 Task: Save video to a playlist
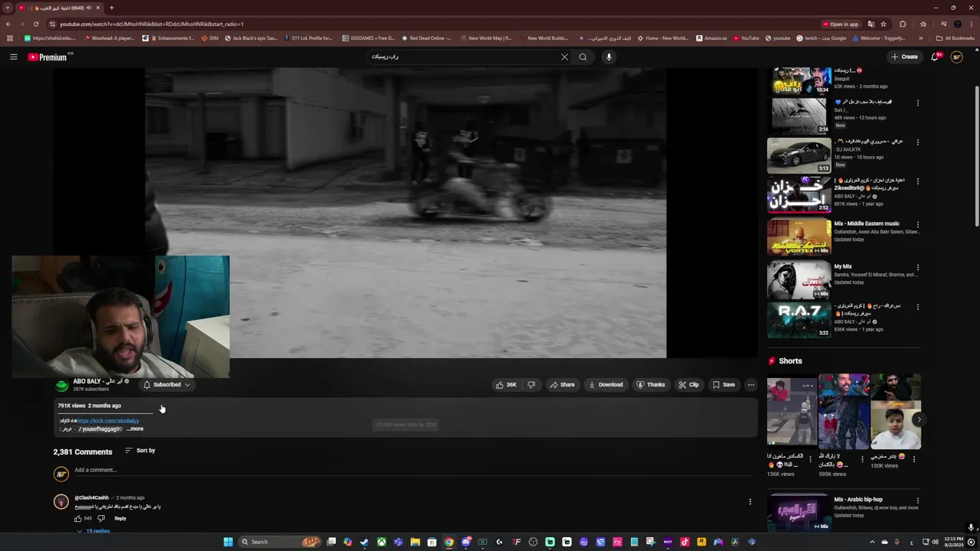(724, 385)
